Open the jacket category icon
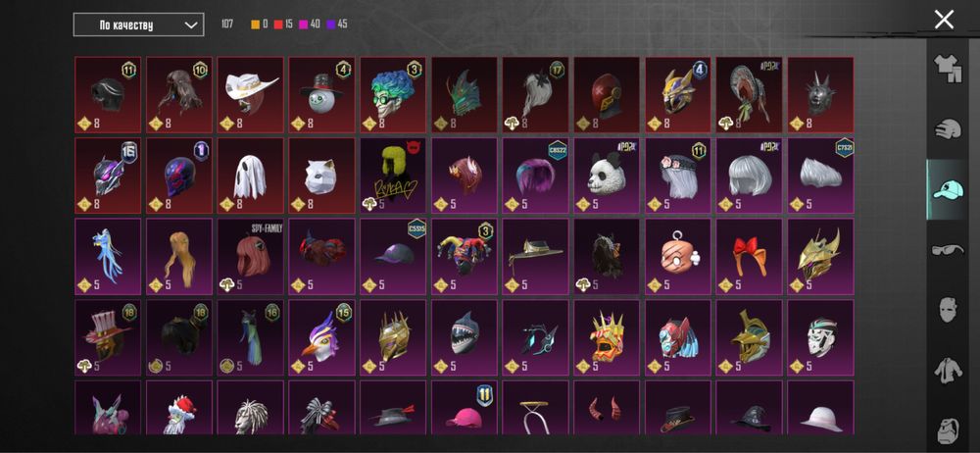This screenshot has width=980, height=453. [948, 371]
